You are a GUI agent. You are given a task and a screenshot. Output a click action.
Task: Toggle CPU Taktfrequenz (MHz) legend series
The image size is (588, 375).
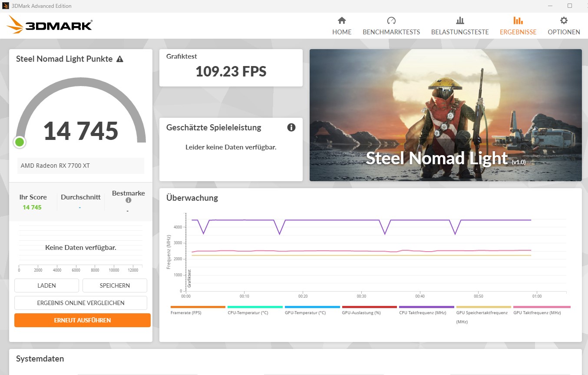click(x=426, y=310)
